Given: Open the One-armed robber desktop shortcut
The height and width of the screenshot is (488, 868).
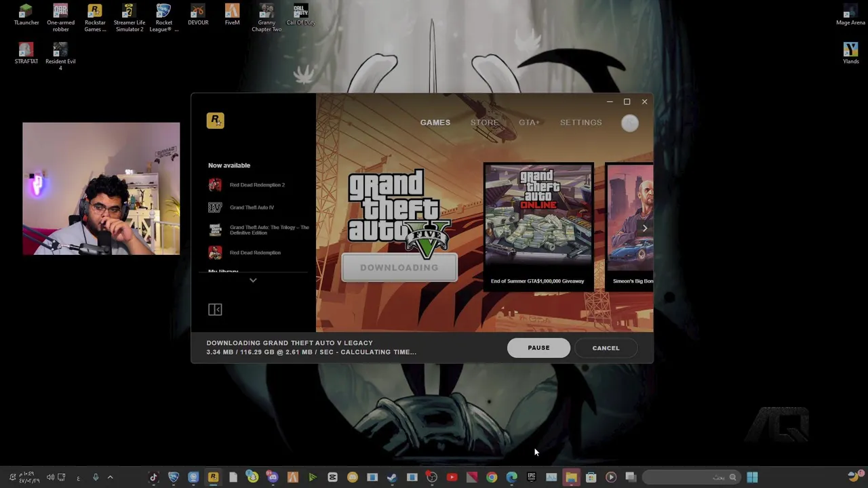Looking at the screenshot, I should (60, 18).
